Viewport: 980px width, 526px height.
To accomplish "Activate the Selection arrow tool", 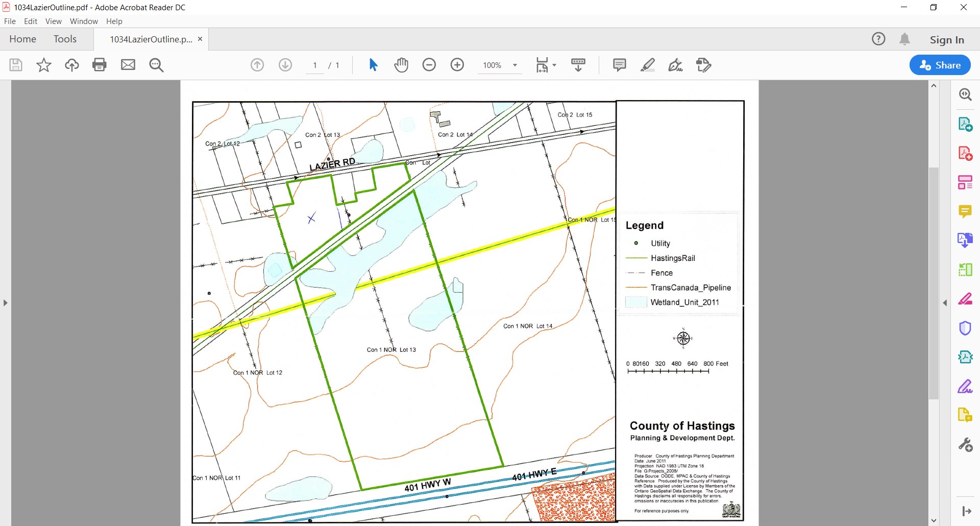I will (x=373, y=65).
